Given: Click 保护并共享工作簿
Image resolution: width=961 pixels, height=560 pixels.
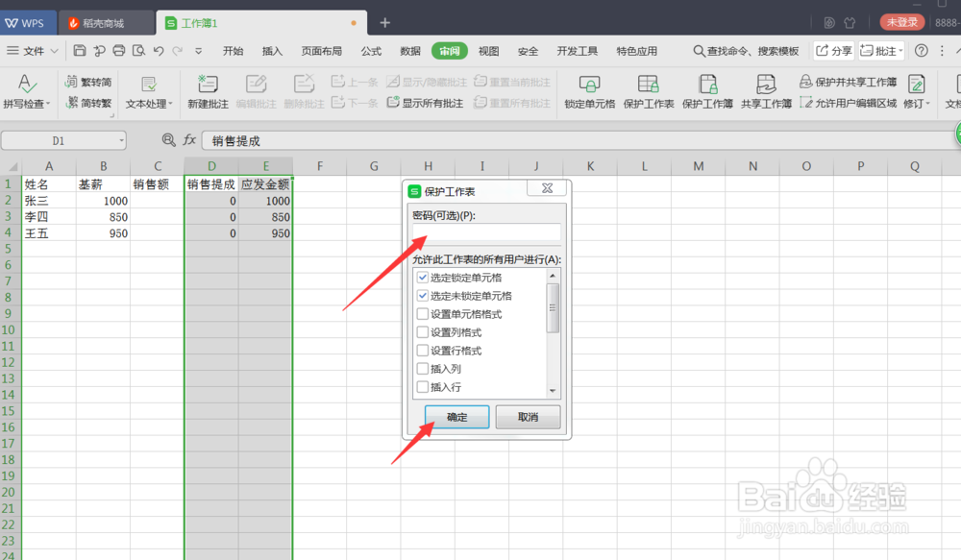Looking at the screenshot, I should click(x=849, y=82).
